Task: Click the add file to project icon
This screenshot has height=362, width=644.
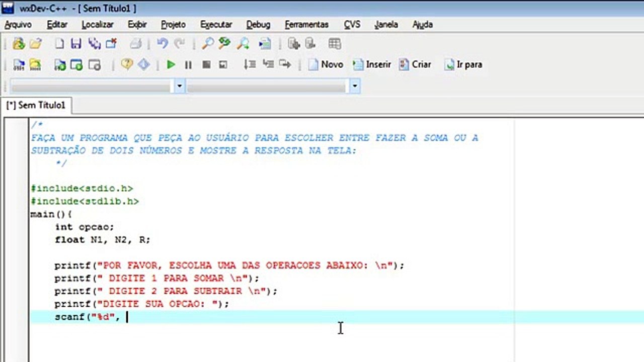Action: pyautogui.click(x=294, y=44)
